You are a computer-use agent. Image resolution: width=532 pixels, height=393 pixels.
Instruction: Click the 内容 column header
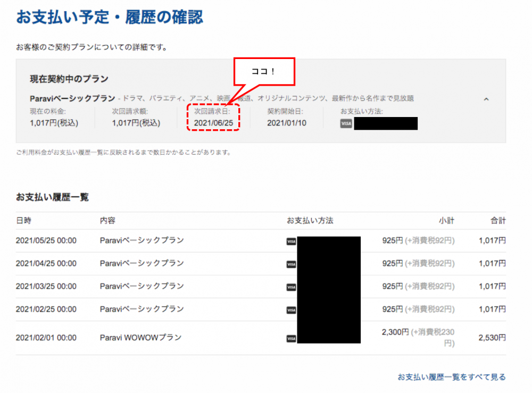[107, 221]
